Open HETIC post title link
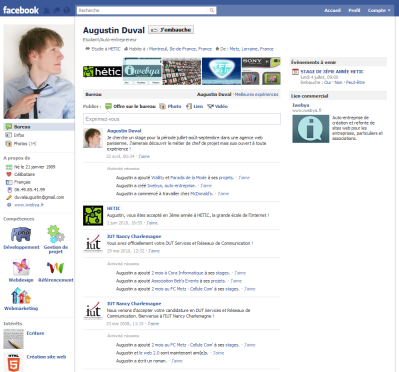Image resolution: width=399 pixels, height=372 pixels. tap(114, 208)
